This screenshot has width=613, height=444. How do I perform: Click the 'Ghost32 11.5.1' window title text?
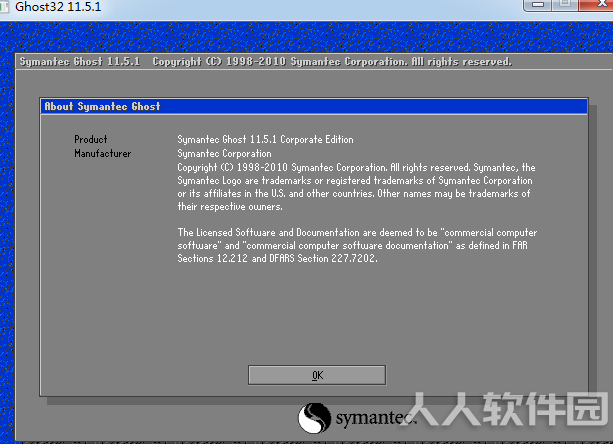58,7
